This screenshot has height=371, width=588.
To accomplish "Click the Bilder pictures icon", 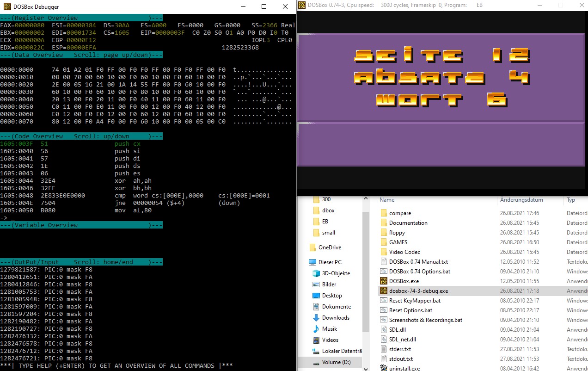I will [x=316, y=284].
